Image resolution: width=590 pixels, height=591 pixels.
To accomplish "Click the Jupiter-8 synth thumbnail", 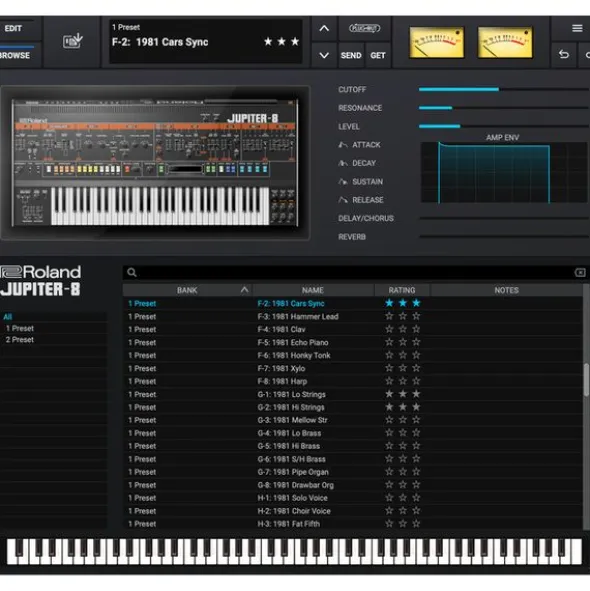I will (155, 162).
